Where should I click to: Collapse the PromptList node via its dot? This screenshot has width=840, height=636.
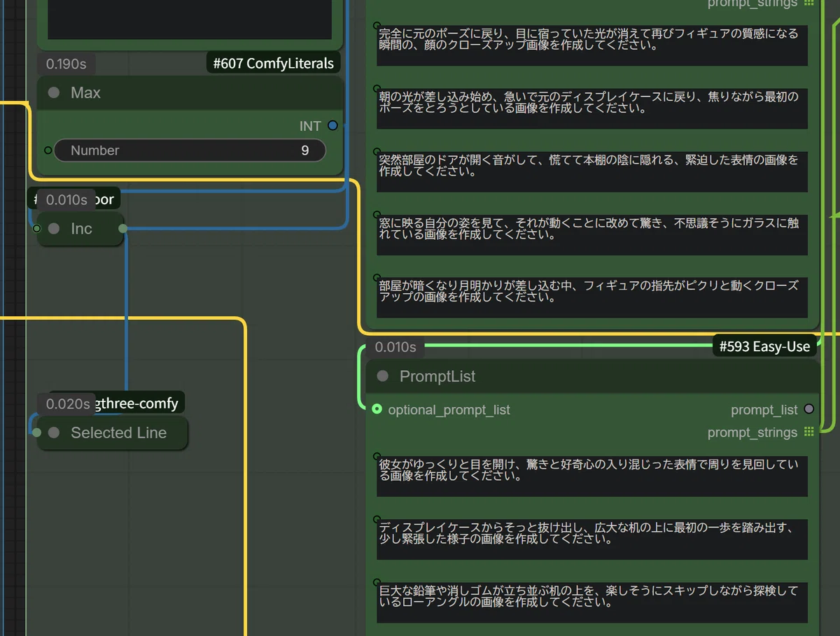pyautogui.click(x=382, y=376)
